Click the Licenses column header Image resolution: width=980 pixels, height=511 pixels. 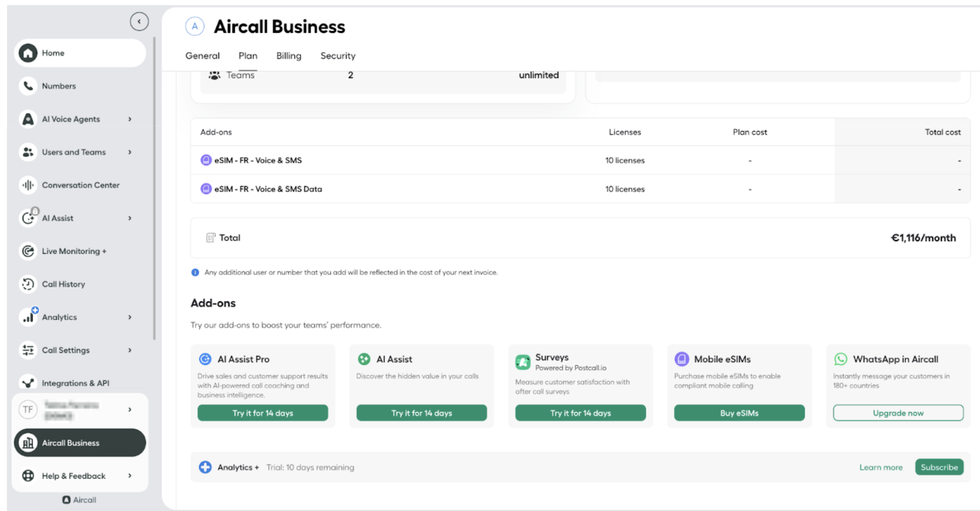click(x=625, y=132)
